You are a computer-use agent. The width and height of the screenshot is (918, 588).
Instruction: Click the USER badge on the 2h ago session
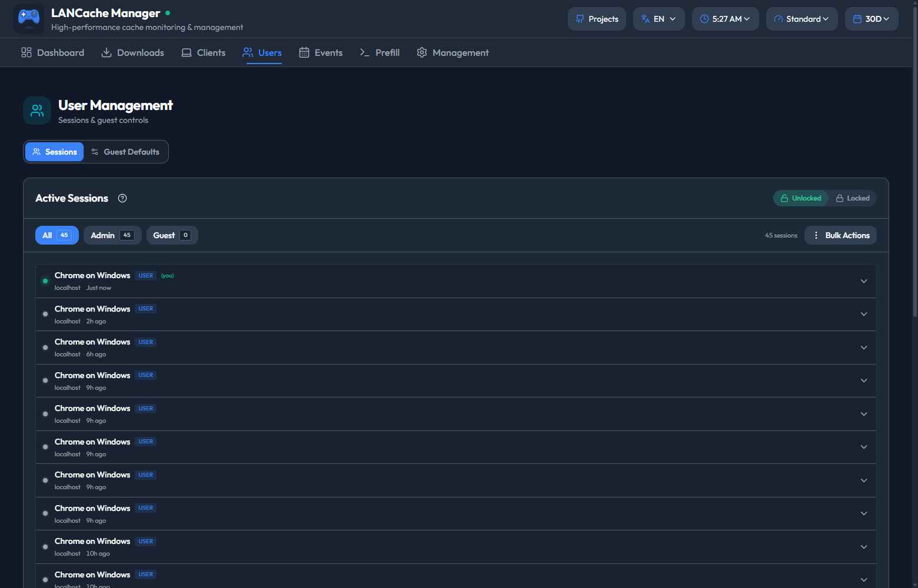(146, 309)
